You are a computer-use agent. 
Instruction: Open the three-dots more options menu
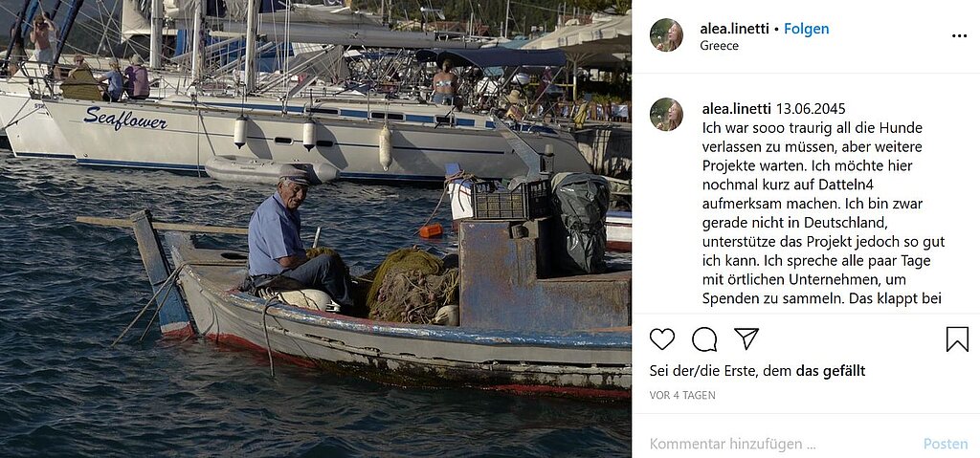point(959,36)
